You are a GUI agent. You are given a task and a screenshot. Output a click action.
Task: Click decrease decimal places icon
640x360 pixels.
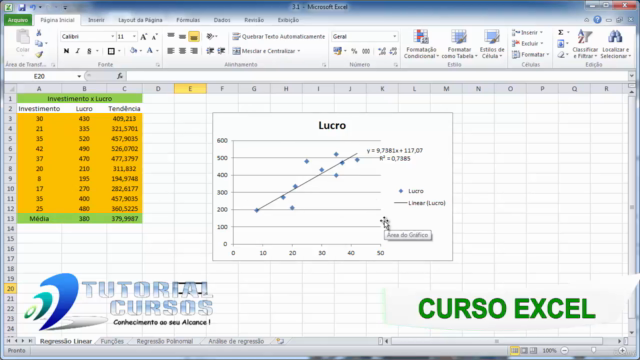click(x=393, y=51)
